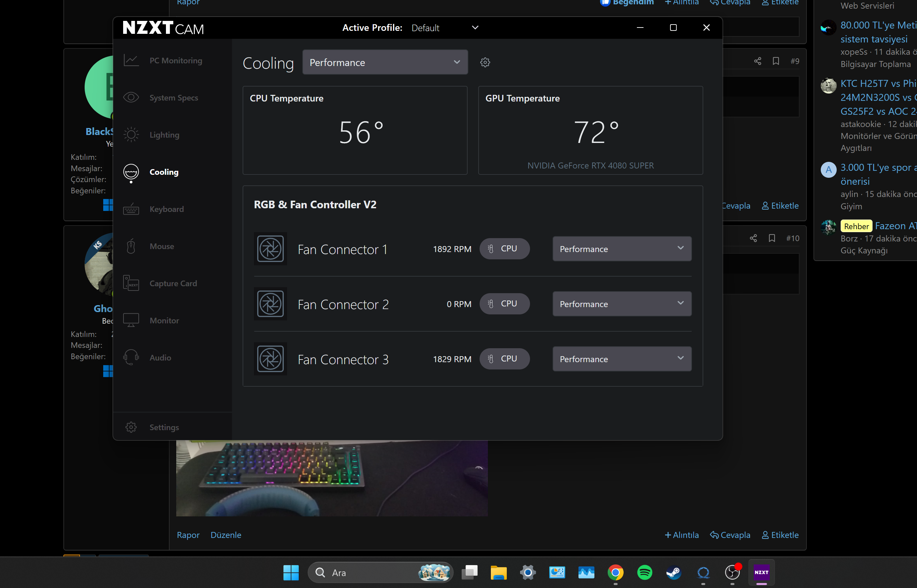Screen dimensions: 917x588
Task: Click the Rapor link under the keyboard photo
Action: point(188,535)
